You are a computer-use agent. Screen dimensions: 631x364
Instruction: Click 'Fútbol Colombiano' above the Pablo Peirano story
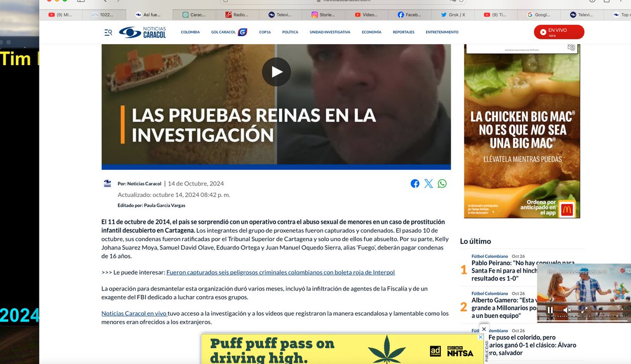490,256
